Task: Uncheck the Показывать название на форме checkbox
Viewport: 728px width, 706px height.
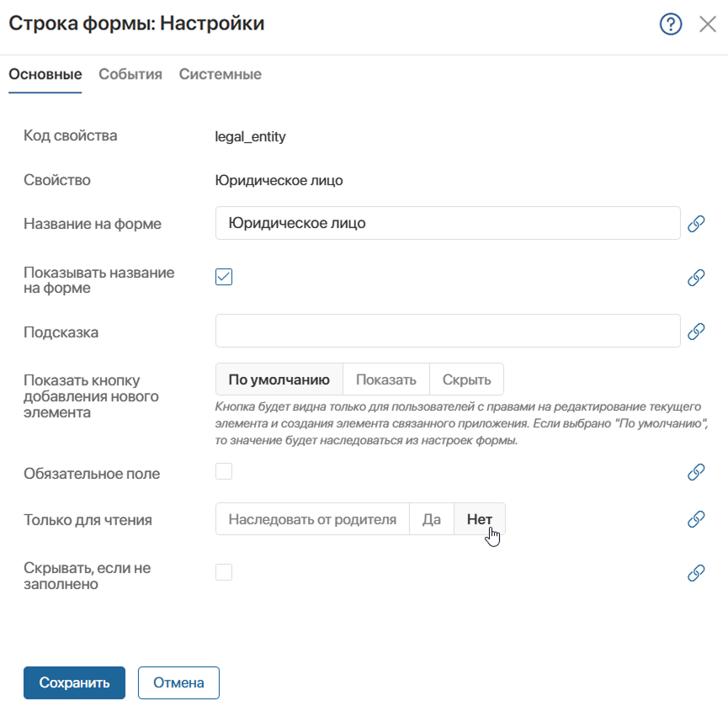Action: click(x=224, y=277)
